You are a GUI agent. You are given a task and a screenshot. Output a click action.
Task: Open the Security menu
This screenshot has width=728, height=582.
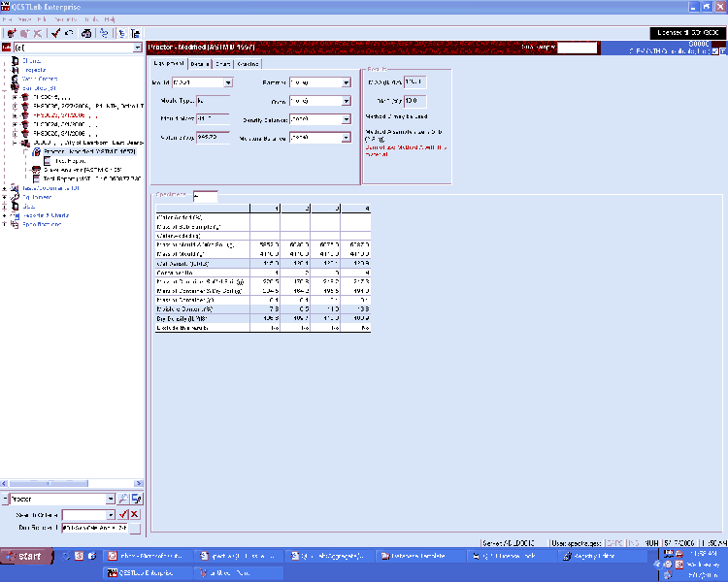coord(65,19)
